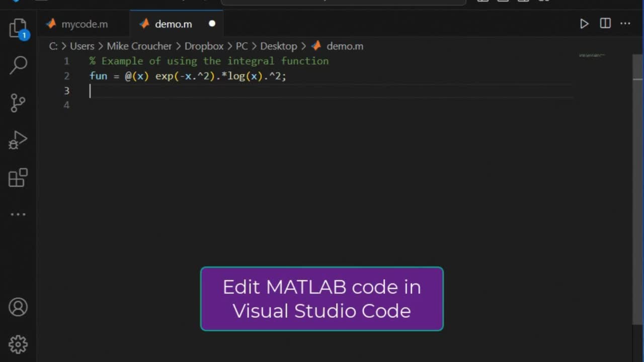
Task: Show additional views via ellipsis icon
Action: [18, 215]
